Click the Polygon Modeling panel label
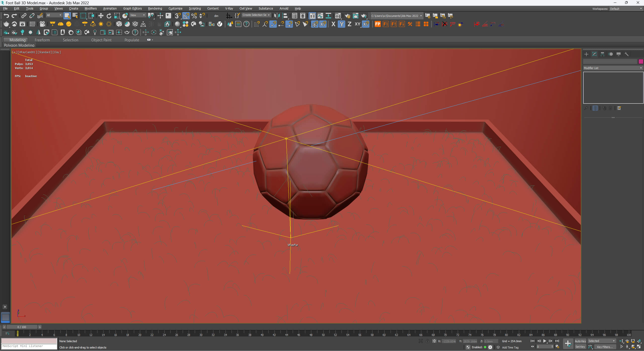Image resolution: width=644 pixels, height=351 pixels. pyautogui.click(x=19, y=45)
